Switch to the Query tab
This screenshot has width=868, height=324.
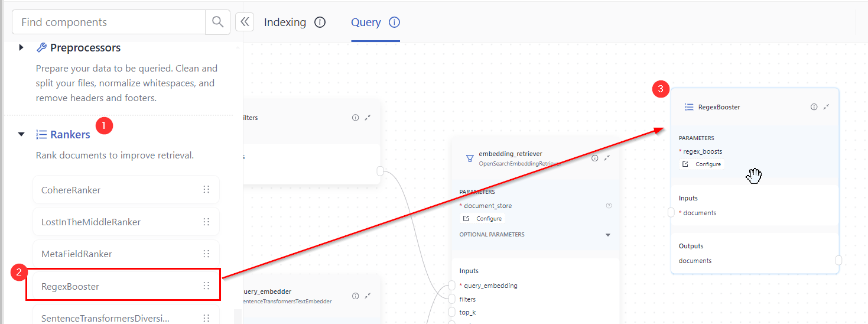coord(366,22)
